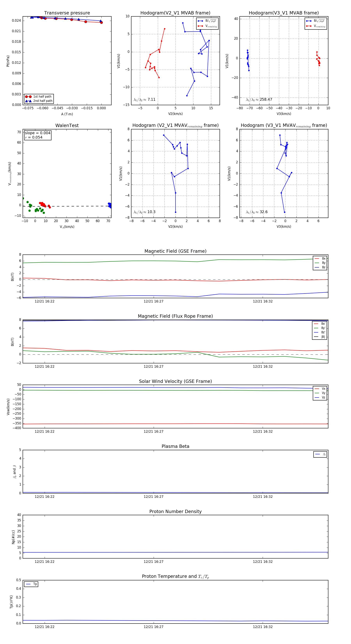Click 'Magnetic Field (GSE Frame)' title
This screenshot has height=644, width=351.
coord(175,251)
